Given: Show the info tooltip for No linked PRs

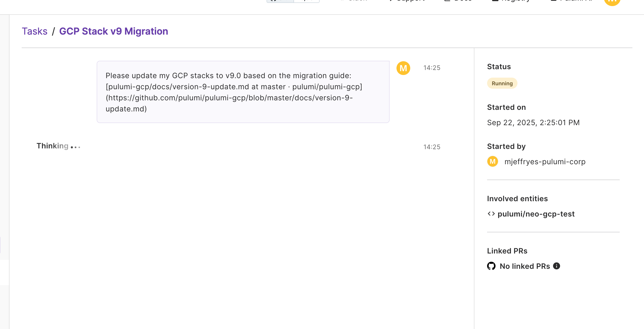Looking at the screenshot, I should (x=557, y=266).
